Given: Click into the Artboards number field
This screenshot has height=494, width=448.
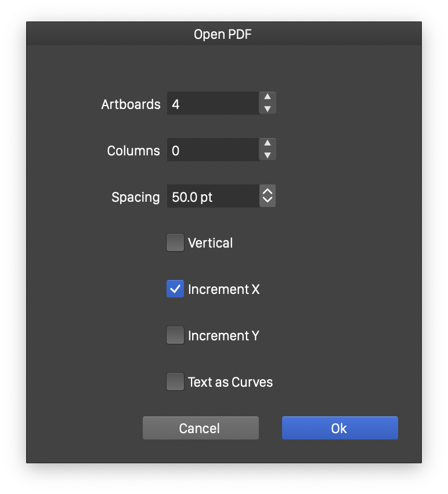Looking at the screenshot, I should 212,104.
